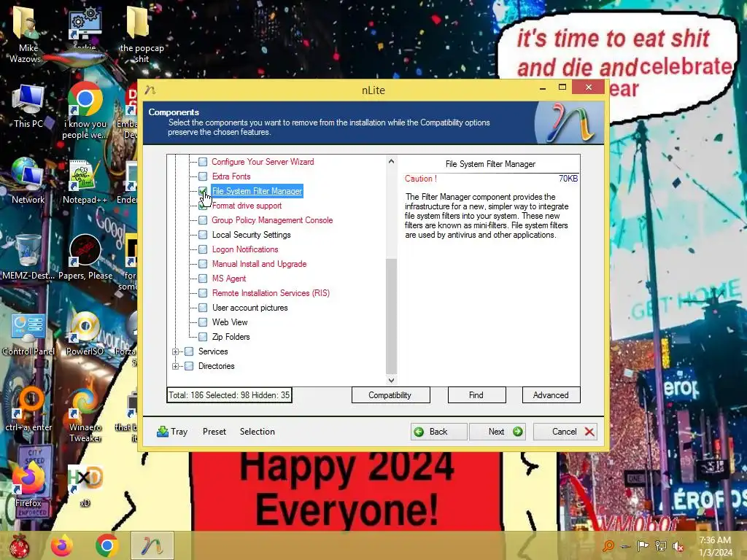Check Zip Folders checkbox
Viewport: 747px width, 560px height.
(203, 337)
